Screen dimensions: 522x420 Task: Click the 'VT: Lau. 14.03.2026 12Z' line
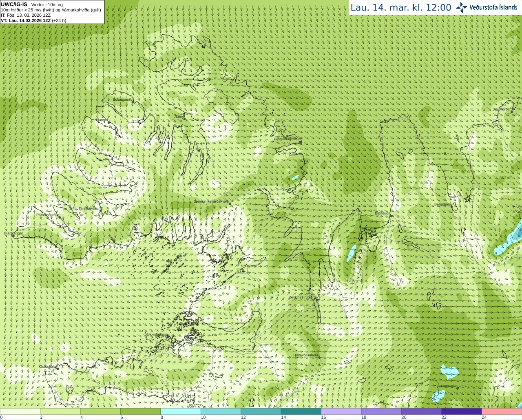coord(26,20)
